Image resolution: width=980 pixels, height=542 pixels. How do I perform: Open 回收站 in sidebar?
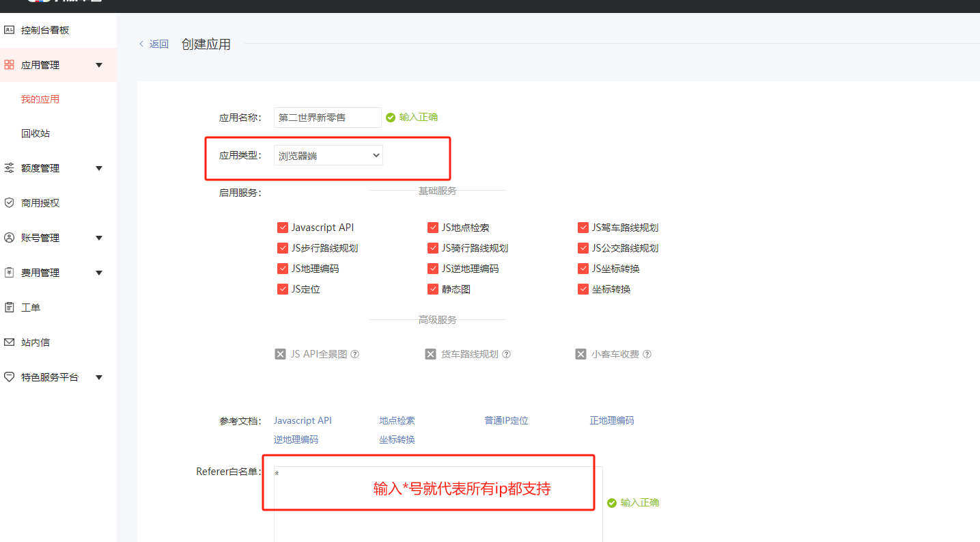(36, 133)
